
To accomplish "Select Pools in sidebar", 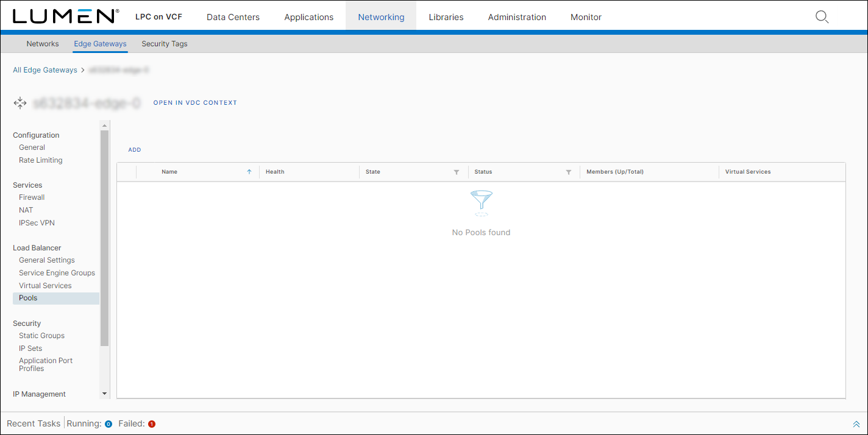I will click(x=55, y=298).
